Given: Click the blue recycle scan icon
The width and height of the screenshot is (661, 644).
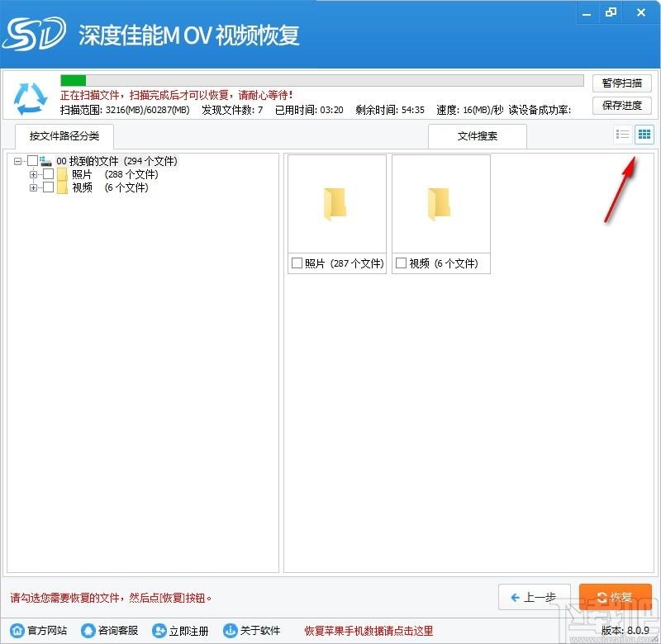Looking at the screenshot, I should pos(31,99).
